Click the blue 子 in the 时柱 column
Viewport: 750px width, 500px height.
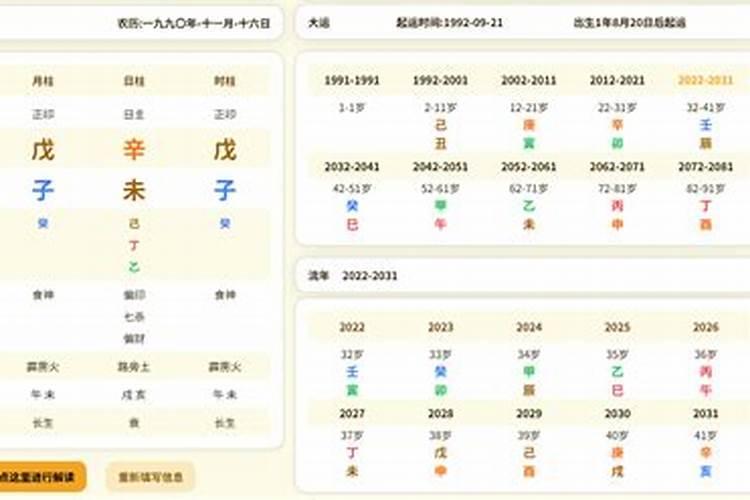click(225, 190)
